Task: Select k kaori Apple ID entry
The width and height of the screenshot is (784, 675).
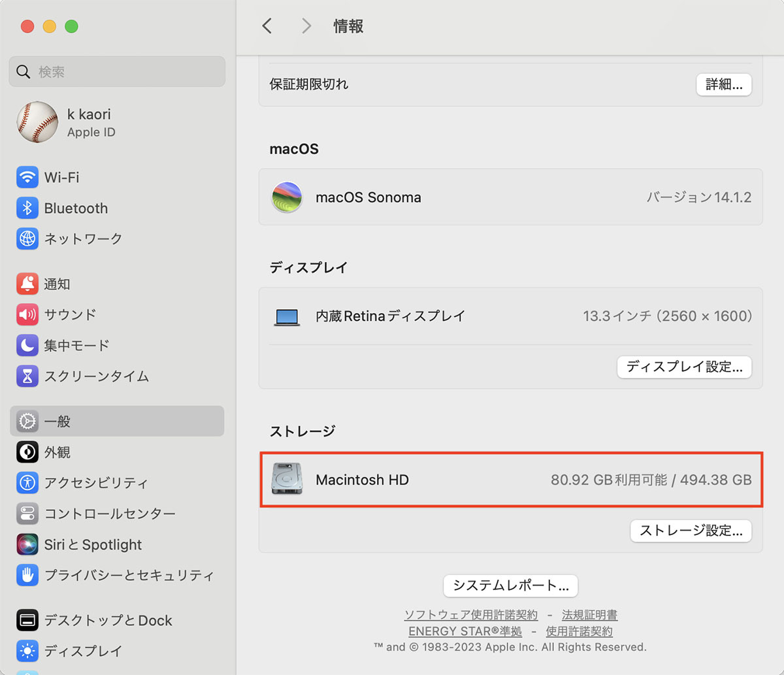Action: tap(117, 122)
